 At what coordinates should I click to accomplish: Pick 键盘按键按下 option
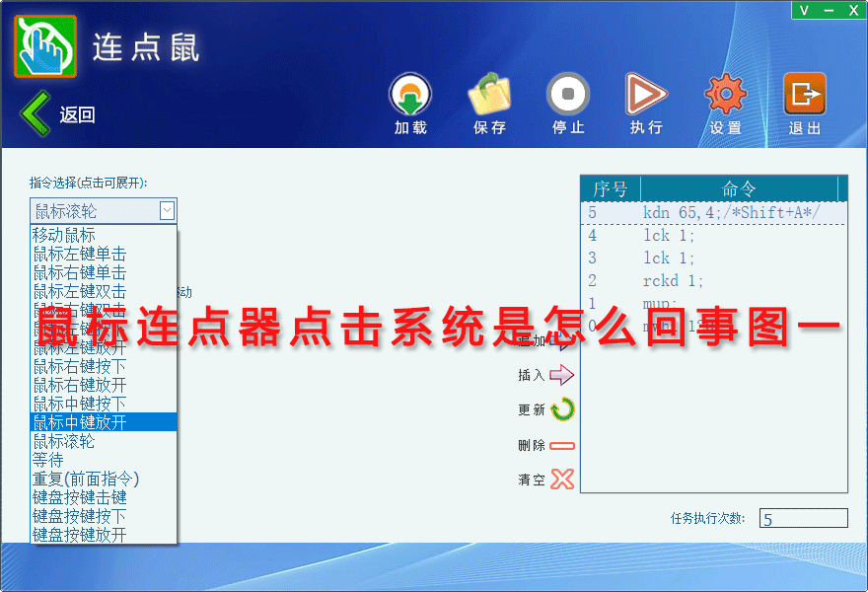click(104, 516)
